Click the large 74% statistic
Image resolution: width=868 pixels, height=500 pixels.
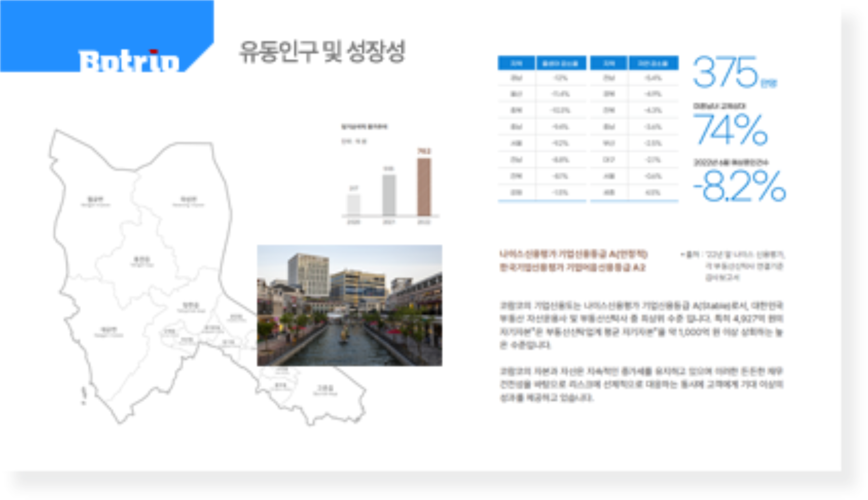point(730,129)
